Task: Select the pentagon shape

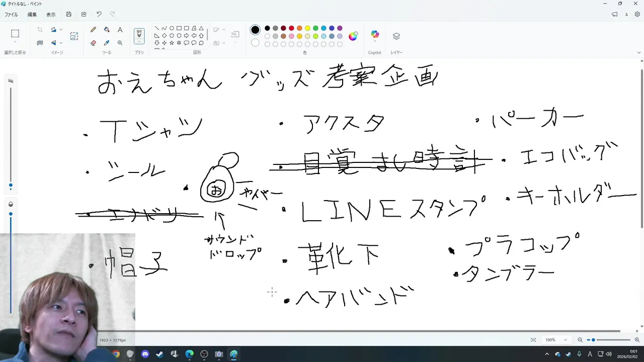Action: (x=172, y=36)
